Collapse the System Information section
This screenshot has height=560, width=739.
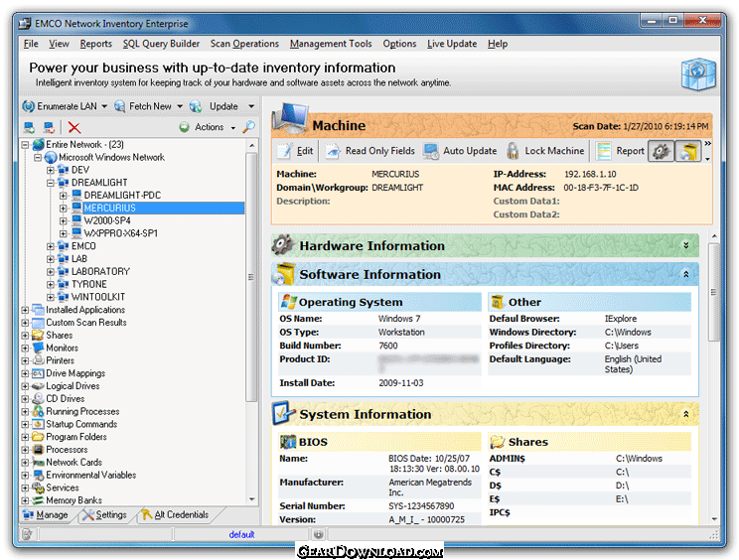[685, 414]
